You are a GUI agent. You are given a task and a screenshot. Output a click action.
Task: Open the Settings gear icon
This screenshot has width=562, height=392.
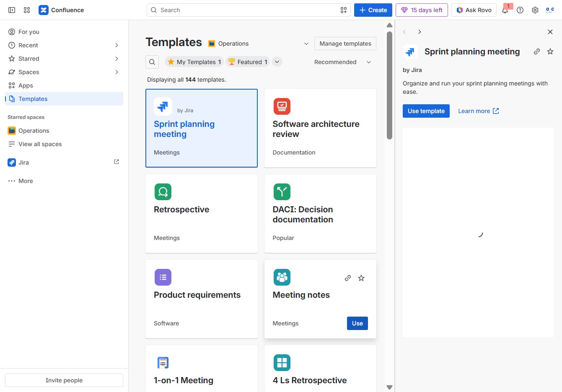click(x=535, y=10)
